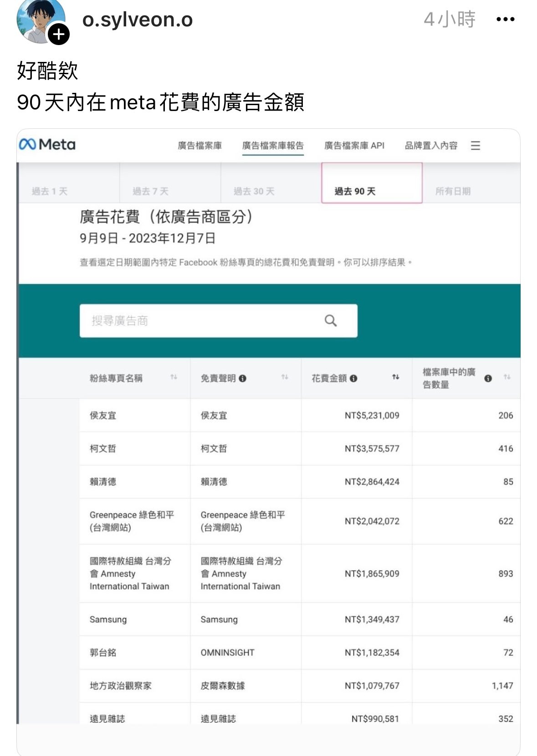
Task: Sort by 粉絲專頁名稱 arrows
Action: pyautogui.click(x=174, y=377)
